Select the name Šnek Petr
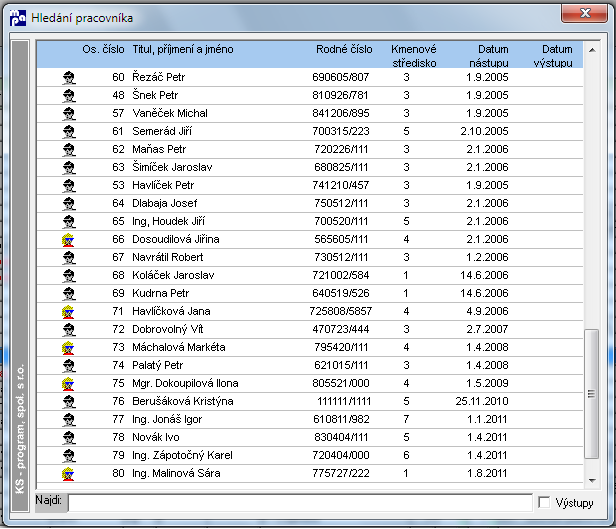Image resolution: width=616 pixels, height=529 pixels. [155, 95]
